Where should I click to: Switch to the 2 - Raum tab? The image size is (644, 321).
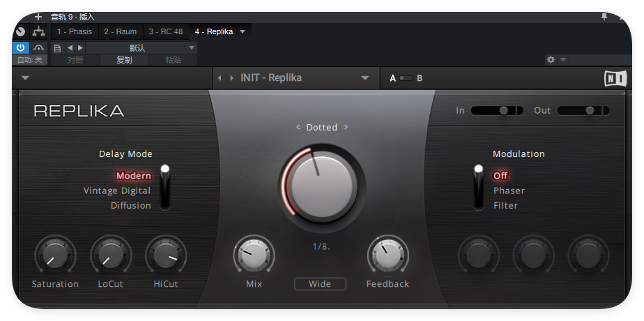coord(121,31)
